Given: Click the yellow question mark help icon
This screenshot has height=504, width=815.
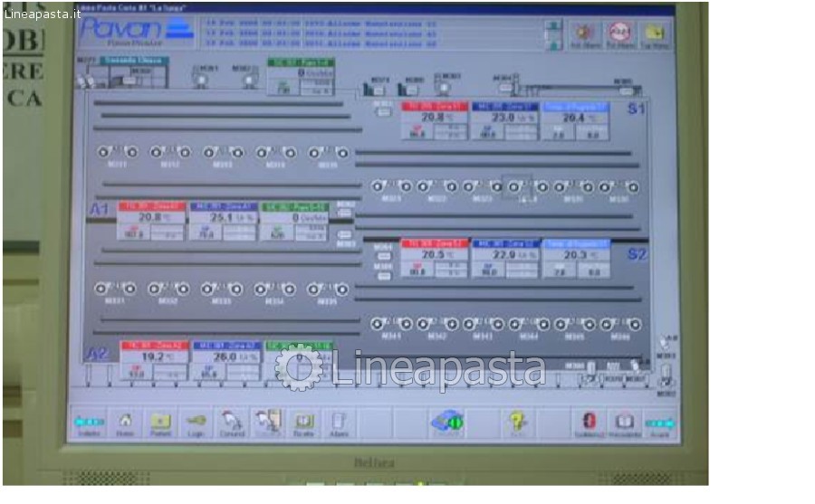Looking at the screenshot, I should (x=517, y=423).
